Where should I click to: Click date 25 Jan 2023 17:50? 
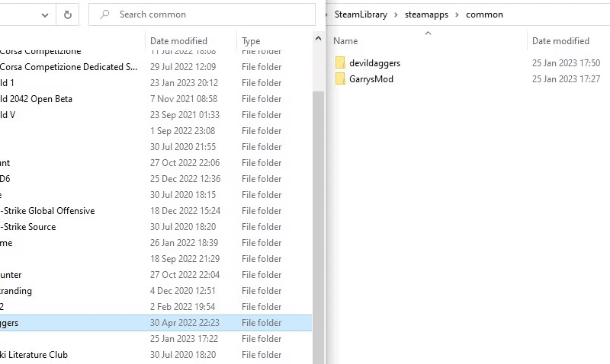click(566, 63)
